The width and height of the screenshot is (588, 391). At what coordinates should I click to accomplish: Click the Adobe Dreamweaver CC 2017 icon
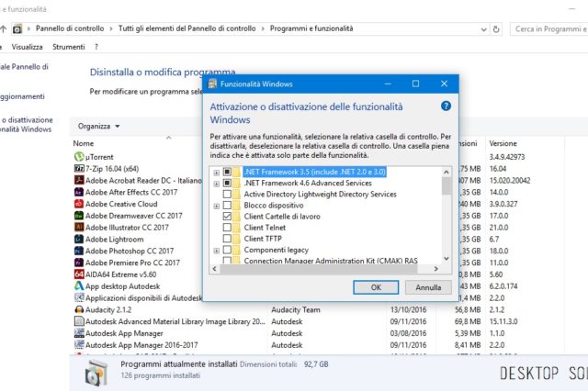pyautogui.click(x=79, y=216)
